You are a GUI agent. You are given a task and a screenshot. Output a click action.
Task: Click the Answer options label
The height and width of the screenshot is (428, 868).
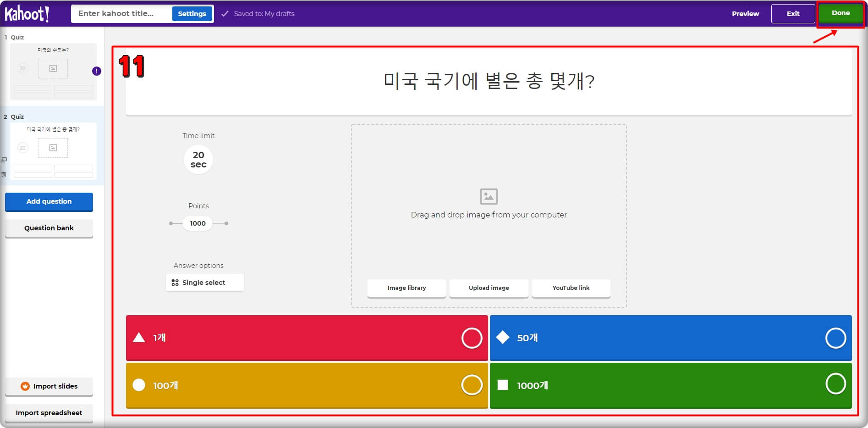coord(198,266)
